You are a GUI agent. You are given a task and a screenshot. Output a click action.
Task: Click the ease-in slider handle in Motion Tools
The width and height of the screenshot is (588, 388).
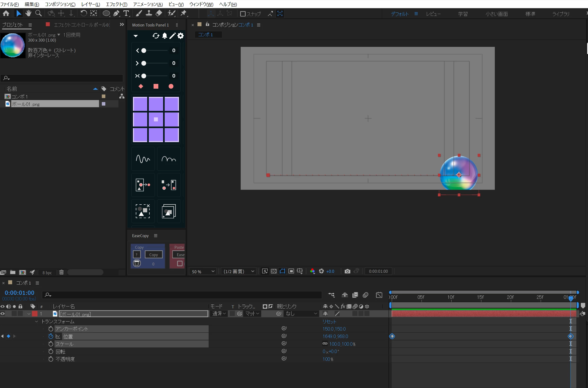(x=144, y=51)
